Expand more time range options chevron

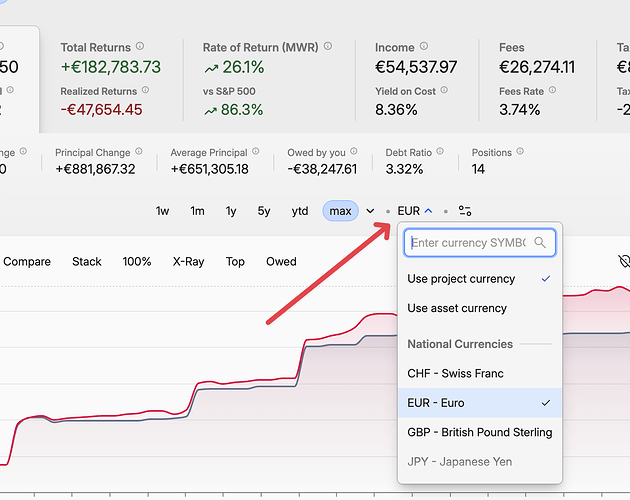[370, 211]
